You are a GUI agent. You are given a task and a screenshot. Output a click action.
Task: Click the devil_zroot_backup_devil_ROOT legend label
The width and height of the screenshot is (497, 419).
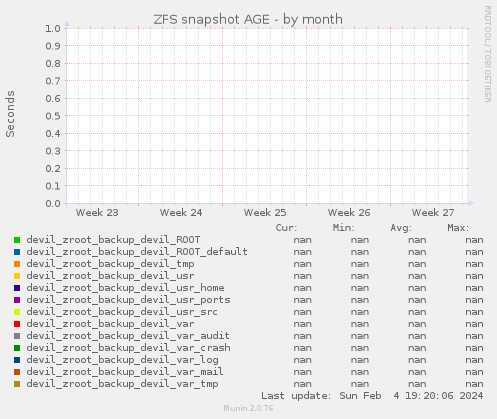pos(113,240)
